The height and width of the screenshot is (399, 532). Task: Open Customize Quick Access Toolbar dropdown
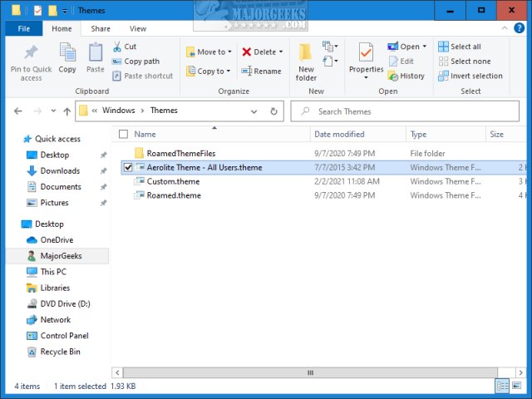click(x=65, y=11)
